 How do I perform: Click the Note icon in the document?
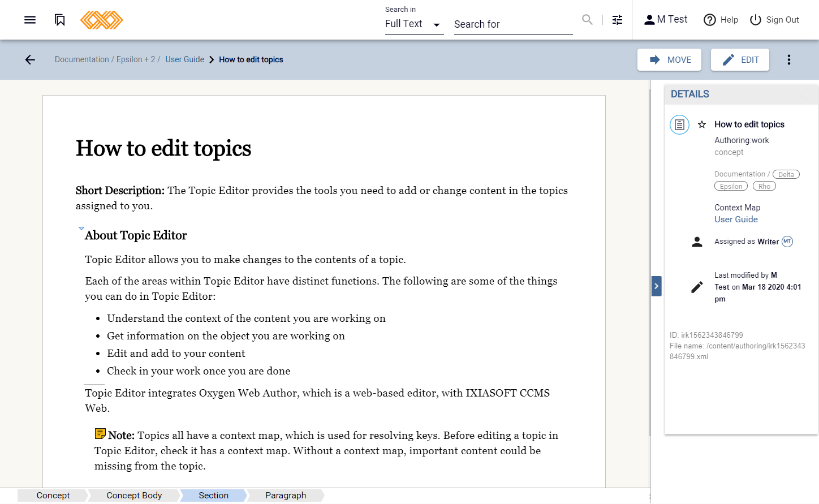(100, 434)
